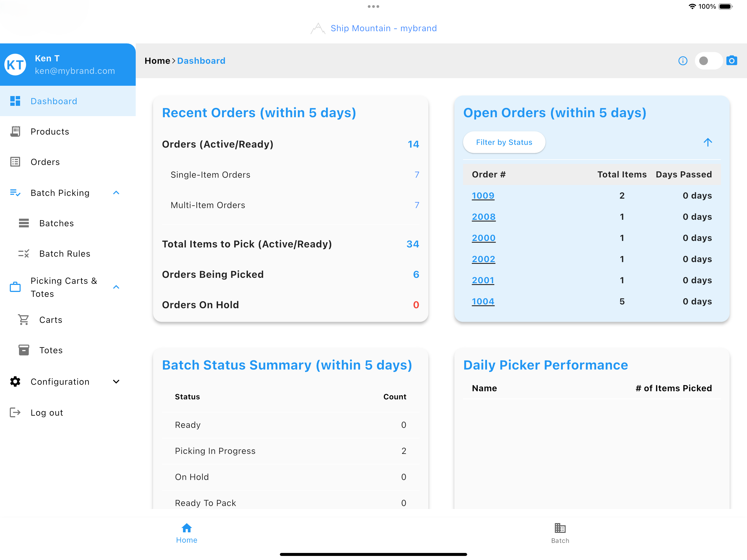Screen dimensions: 747x560
Task: Click the Totes icon in sidebar
Action: click(24, 350)
